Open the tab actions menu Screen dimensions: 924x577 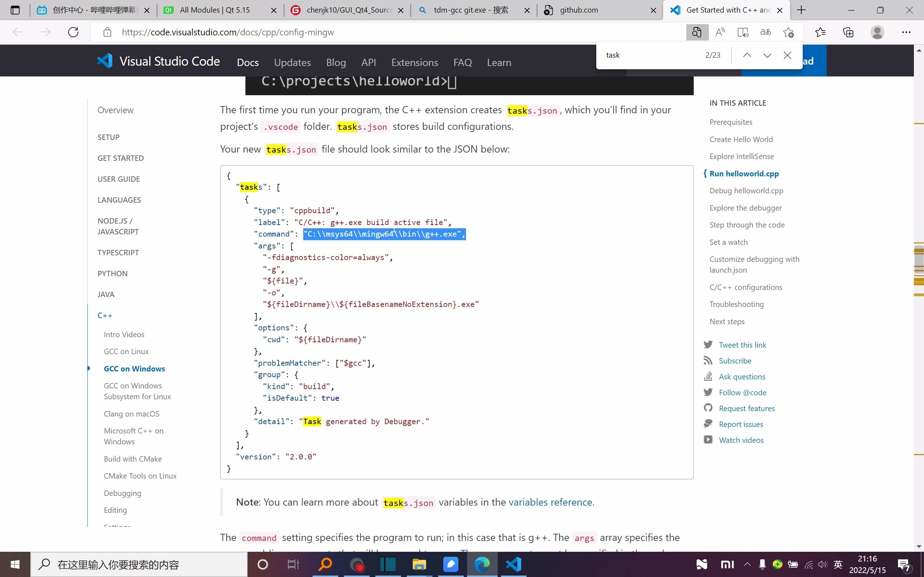(15, 10)
